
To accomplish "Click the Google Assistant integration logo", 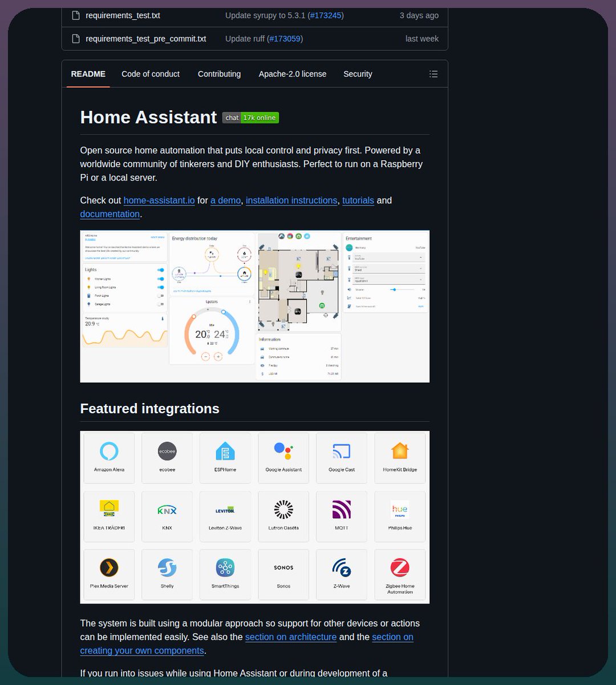I will point(283,452).
